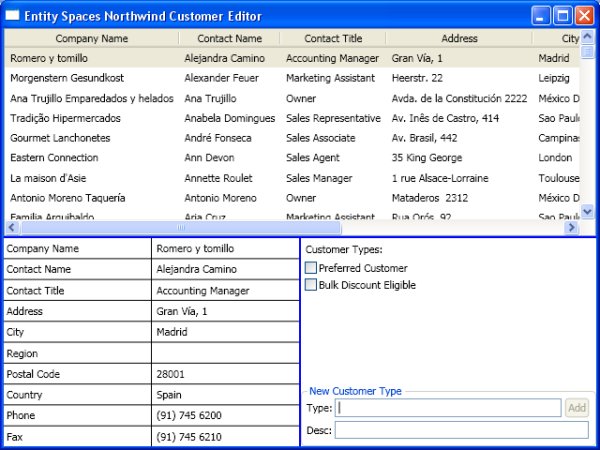Click the horizontal scrollbar thumb
The image size is (600, 450).
point(181,227)
